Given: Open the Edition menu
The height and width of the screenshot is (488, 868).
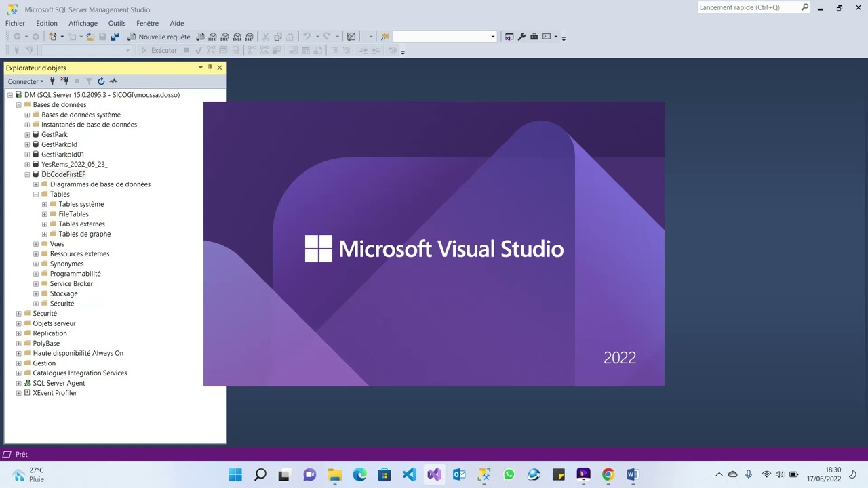Looking at the screenshot, I should coord(47,23).
